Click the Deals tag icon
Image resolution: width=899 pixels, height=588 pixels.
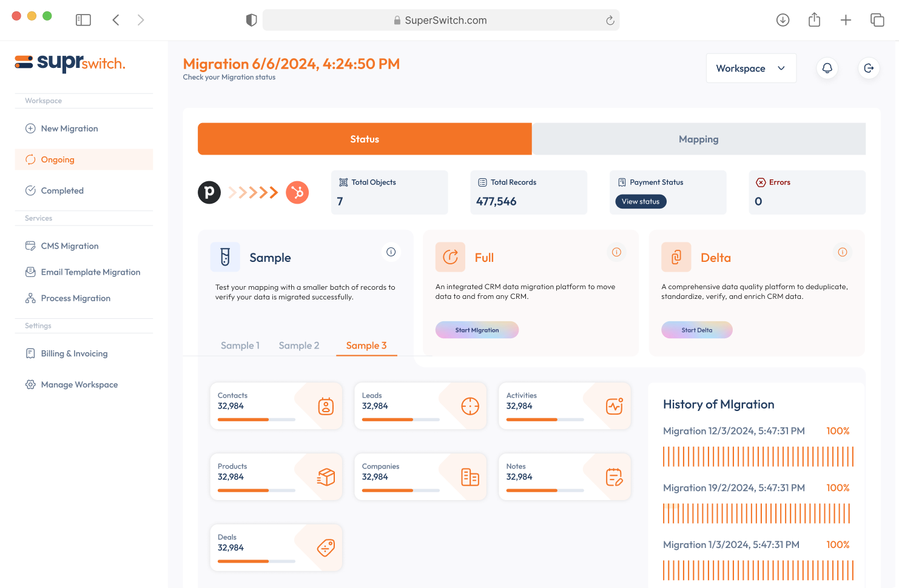(x=326, y=548)
